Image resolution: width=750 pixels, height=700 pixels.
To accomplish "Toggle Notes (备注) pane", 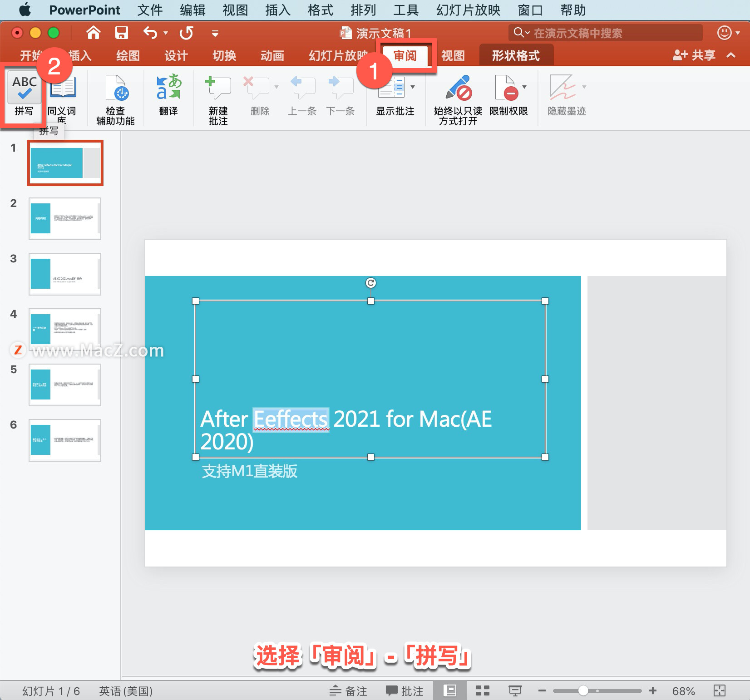I will click(348, 690).
